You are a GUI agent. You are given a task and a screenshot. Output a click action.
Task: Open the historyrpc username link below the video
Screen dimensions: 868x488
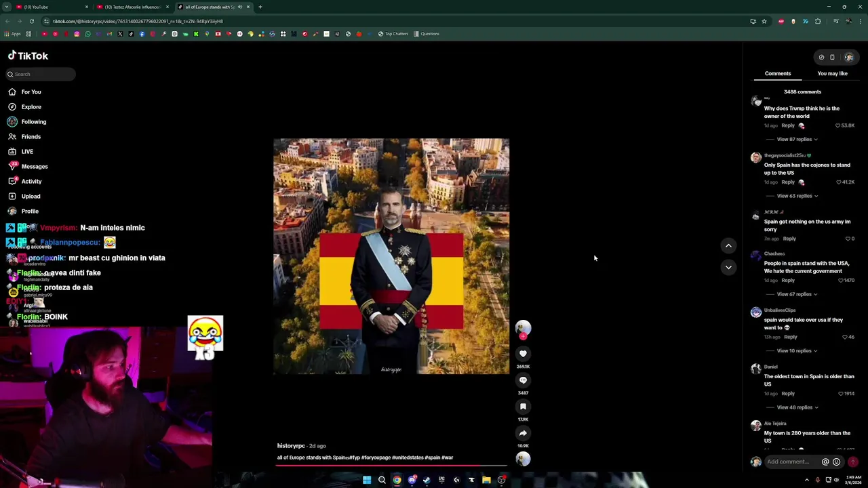(x=291, y=446)
